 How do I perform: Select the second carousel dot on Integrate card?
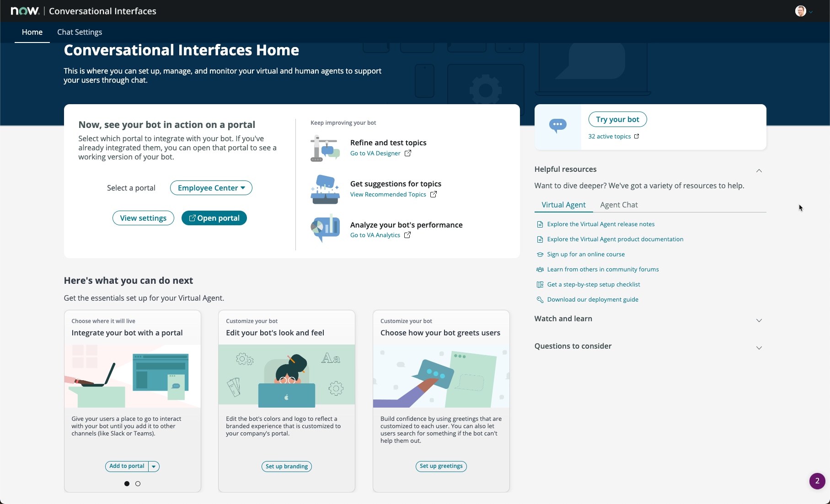click(x=138, y=483)
